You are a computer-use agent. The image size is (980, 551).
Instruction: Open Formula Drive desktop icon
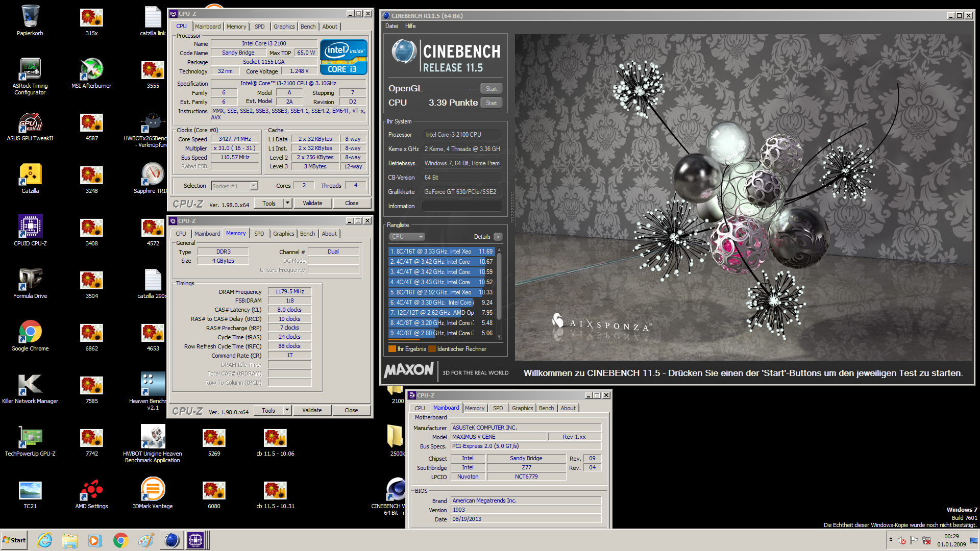click(30, 284)
